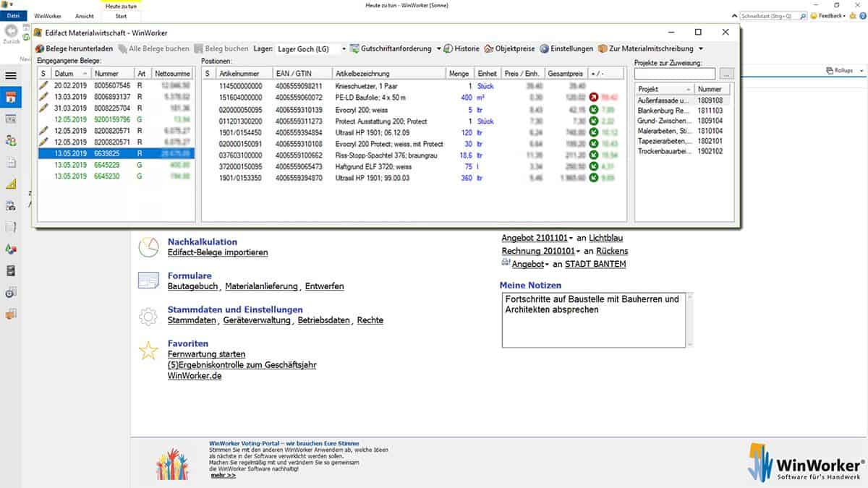Open the Materialanlieferung link
The width and height of the screenshot is (868, 488).
(x=262, y=286)
